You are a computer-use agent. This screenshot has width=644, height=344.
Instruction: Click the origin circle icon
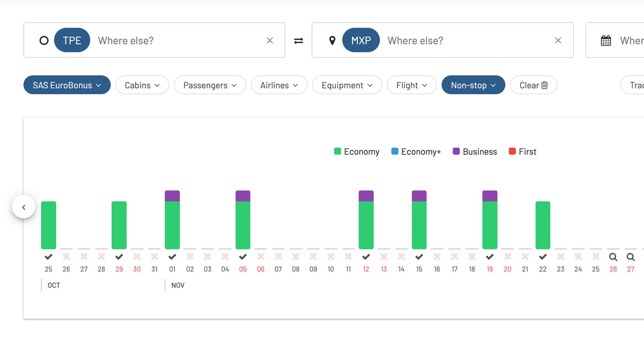(44, 41)
